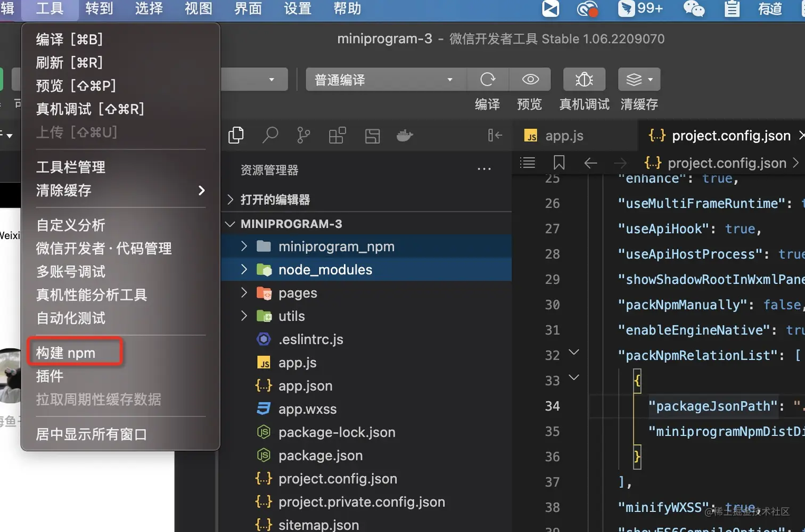805x532 pixels.
Task: Choose 多账号调试 in the menu
Action: coord(121,272)
